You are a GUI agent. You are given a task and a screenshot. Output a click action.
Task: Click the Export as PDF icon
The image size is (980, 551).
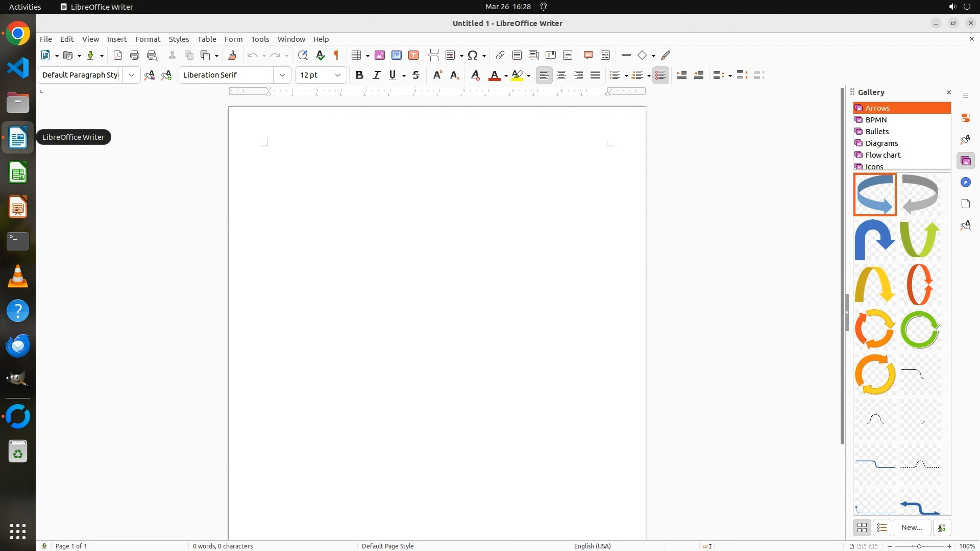118,55
